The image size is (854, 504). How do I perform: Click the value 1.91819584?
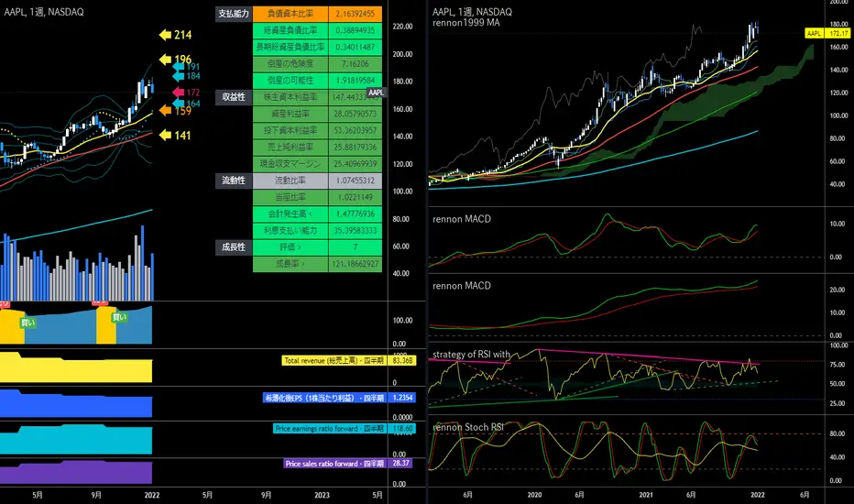[x=356, y=80]
